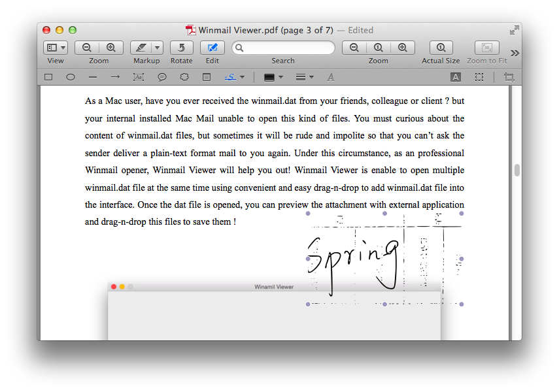Rotate the page with Rotate button
Viewport: 559px width, 392px height.
point(182,48)
